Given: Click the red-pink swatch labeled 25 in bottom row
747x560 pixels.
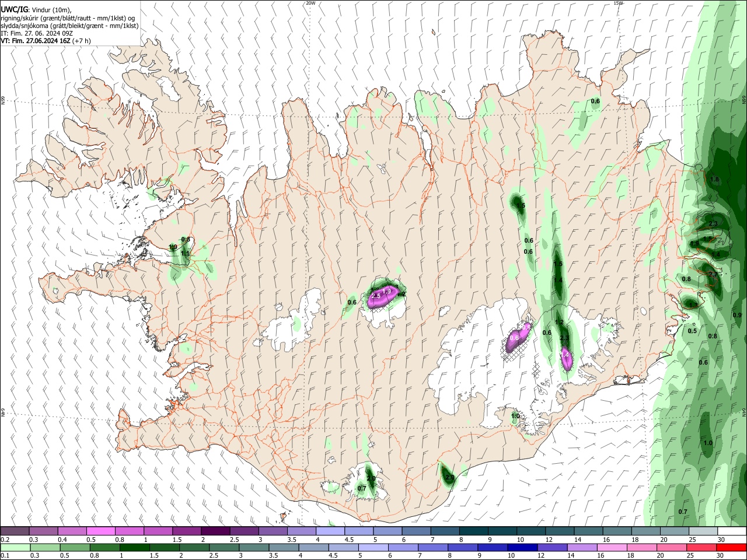Looking at the screenshot, I should (x=700, y=547).
